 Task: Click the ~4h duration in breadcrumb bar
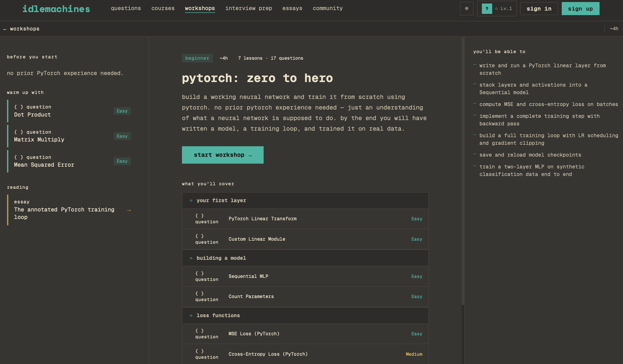pos(614,29)
